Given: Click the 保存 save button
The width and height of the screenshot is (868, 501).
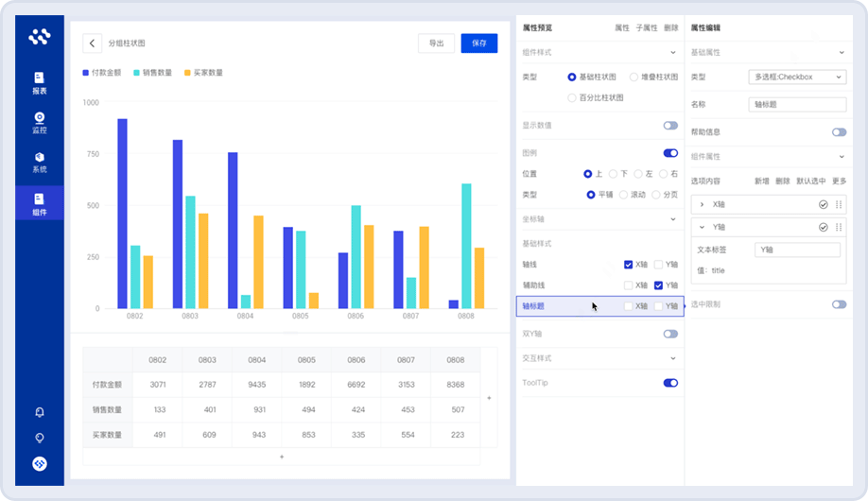Looking at the screenshot, I should point(479,43).
